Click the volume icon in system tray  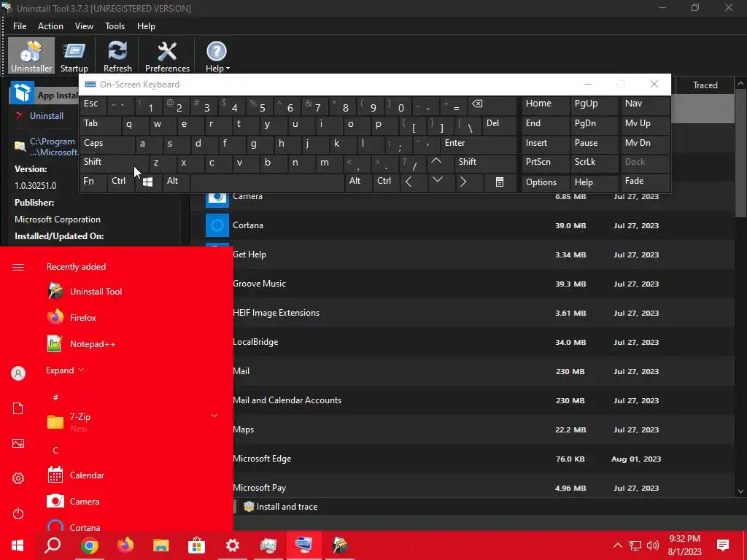653,545
